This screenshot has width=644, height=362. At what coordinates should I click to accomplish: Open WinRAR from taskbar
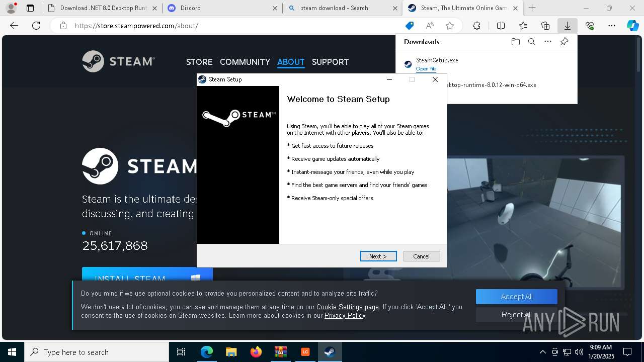click(x=280, y=352)
